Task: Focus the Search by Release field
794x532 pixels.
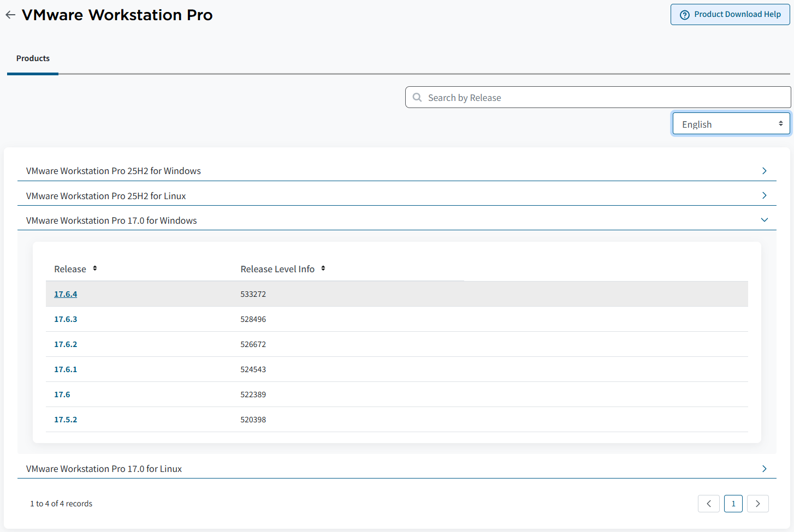Action: [598, 98]
